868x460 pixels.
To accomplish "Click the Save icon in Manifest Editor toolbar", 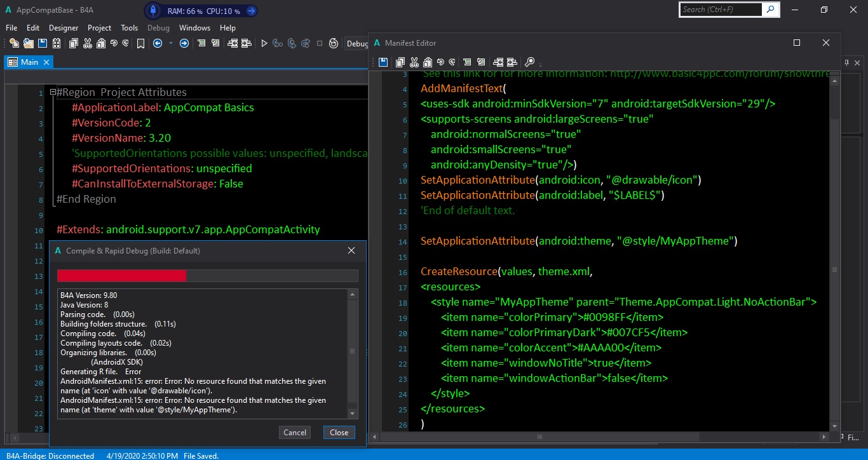I will 383,62.
